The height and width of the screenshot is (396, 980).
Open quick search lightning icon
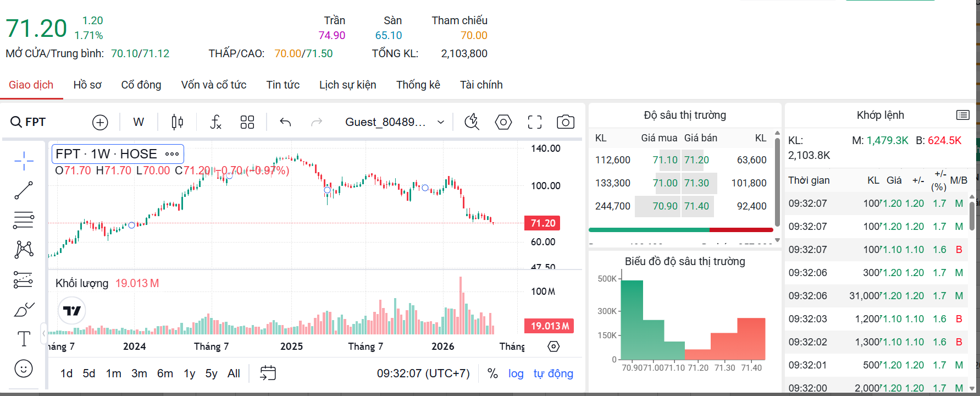[x=472, y=122]
